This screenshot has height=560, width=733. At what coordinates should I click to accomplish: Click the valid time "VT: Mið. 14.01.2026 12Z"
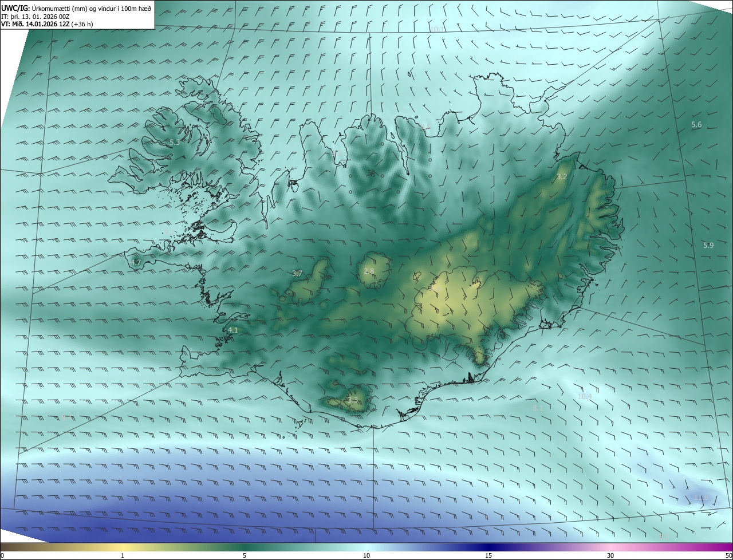(x=36, y=24)
